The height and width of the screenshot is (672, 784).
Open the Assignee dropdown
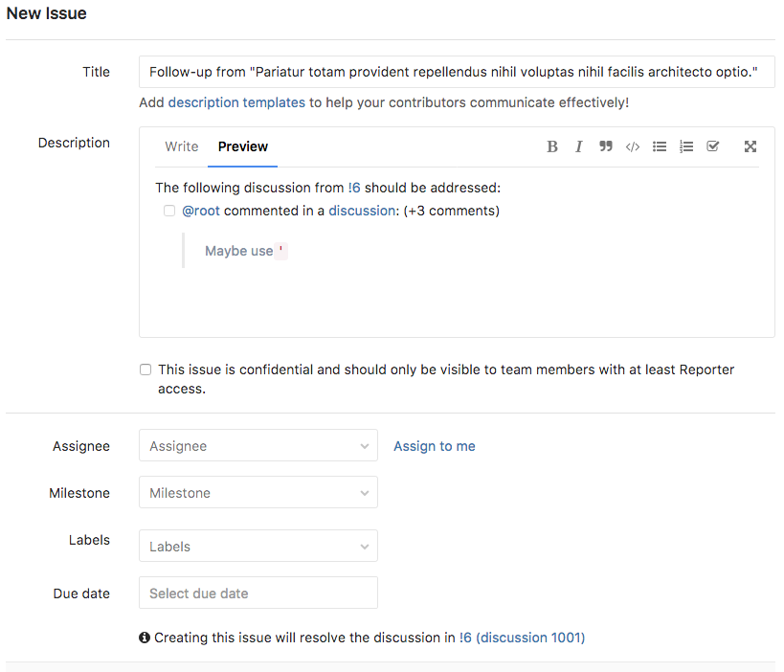pos(258,446)
